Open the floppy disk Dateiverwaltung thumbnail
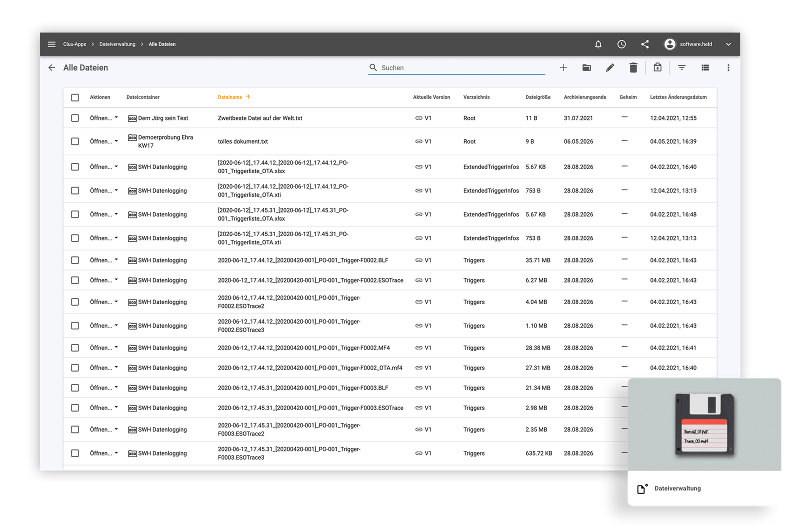 tap(704, 424)
